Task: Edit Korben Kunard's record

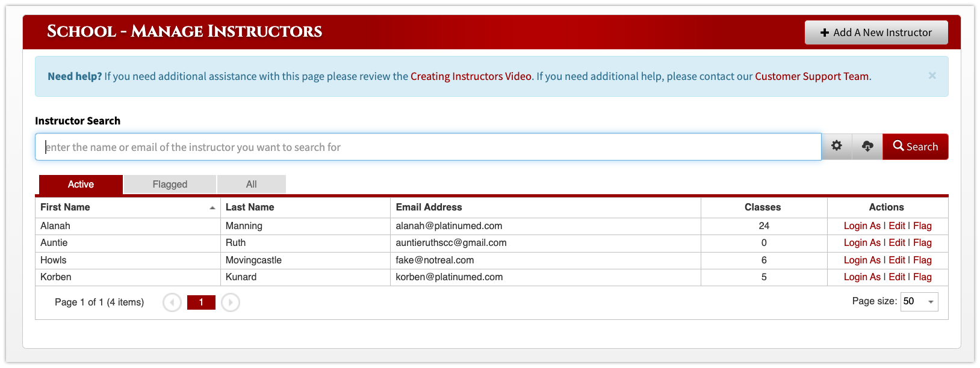Action: 897,277
